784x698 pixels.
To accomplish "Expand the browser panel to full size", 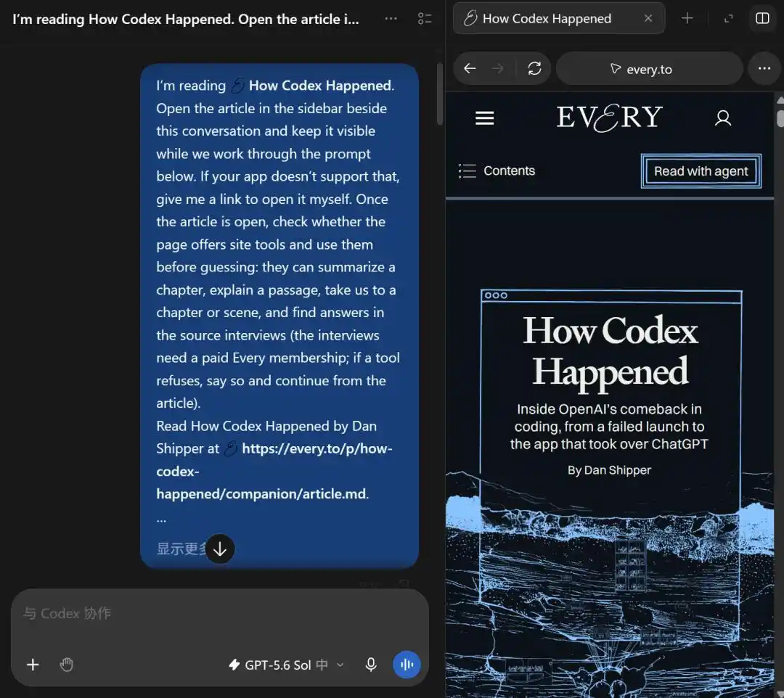I will pos(729,18).
